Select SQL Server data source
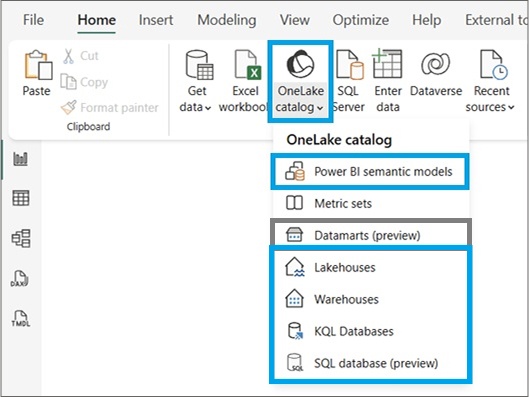Viewport: 529px width, 397px height. point(349,81)
